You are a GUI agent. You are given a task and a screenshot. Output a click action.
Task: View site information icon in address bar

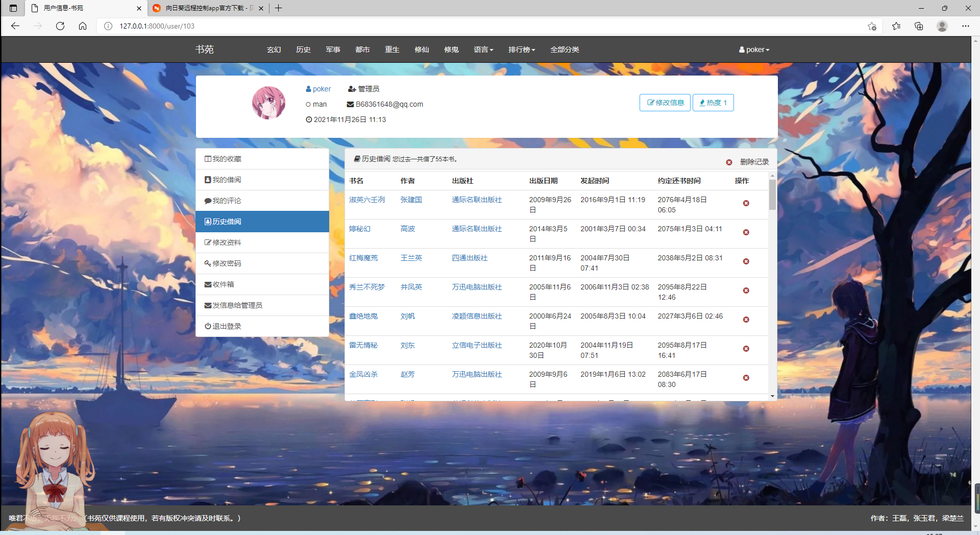[108, 26]
